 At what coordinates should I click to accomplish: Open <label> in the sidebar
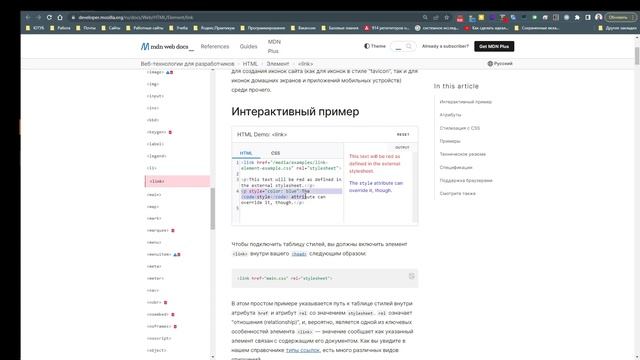155,144
